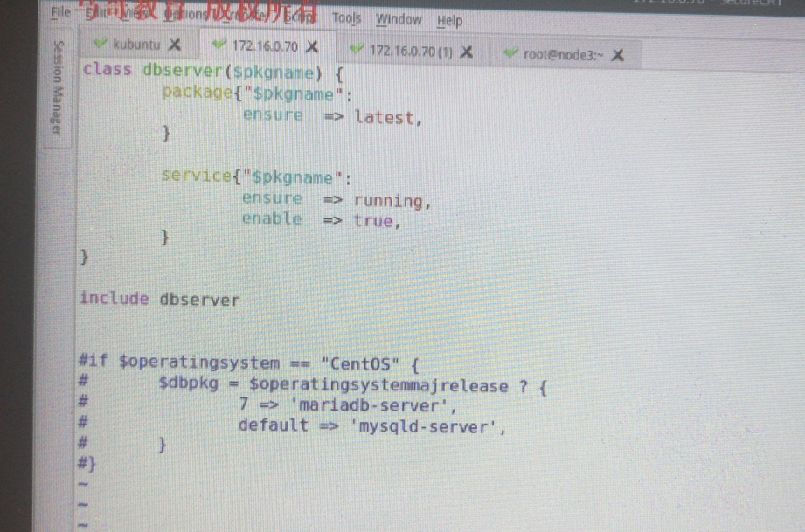Click the closing '#}' comment line
The image size is (805, 532).
[87, 464]
